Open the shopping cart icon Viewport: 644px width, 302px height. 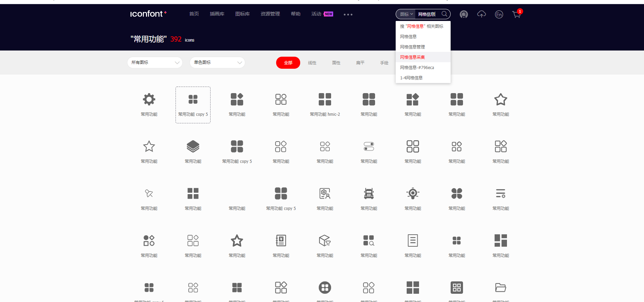tap(517, 14)
